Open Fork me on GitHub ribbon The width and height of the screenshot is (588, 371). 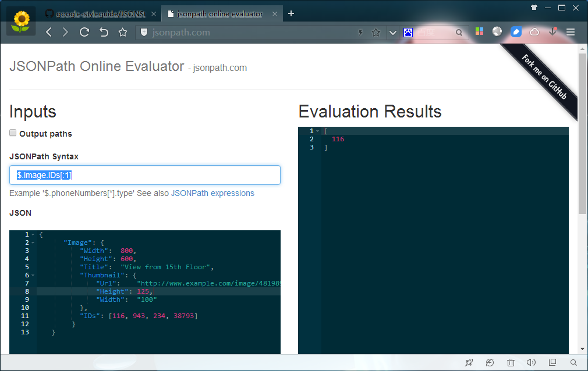pos(544,77)
